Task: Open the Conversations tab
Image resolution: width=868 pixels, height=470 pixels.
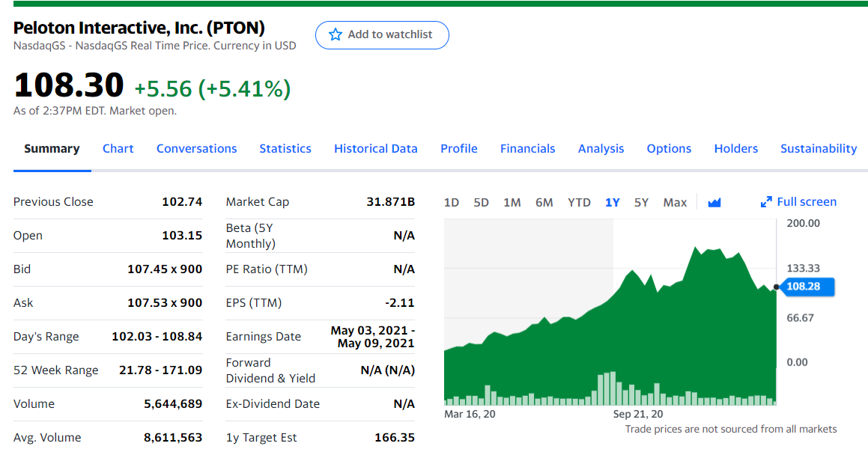Action: tap(196, 149)
